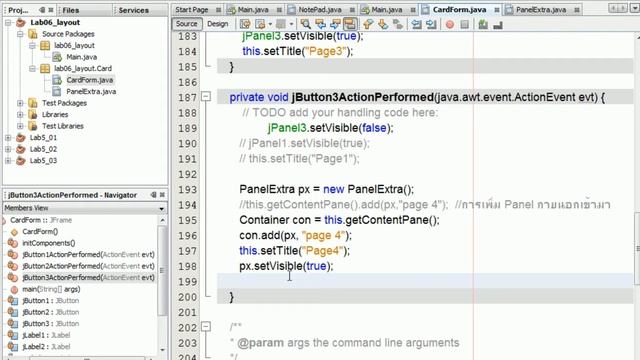Select CardForm.java in project tree
This screenshot has height=360, width=640.
point(90,80)
